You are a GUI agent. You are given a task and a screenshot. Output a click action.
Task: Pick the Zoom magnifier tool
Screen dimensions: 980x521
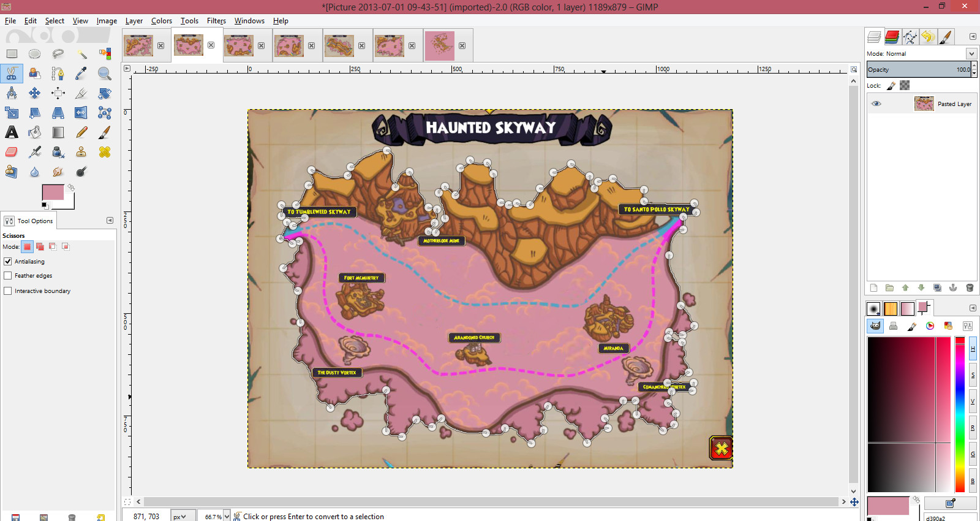coord(105,74)
